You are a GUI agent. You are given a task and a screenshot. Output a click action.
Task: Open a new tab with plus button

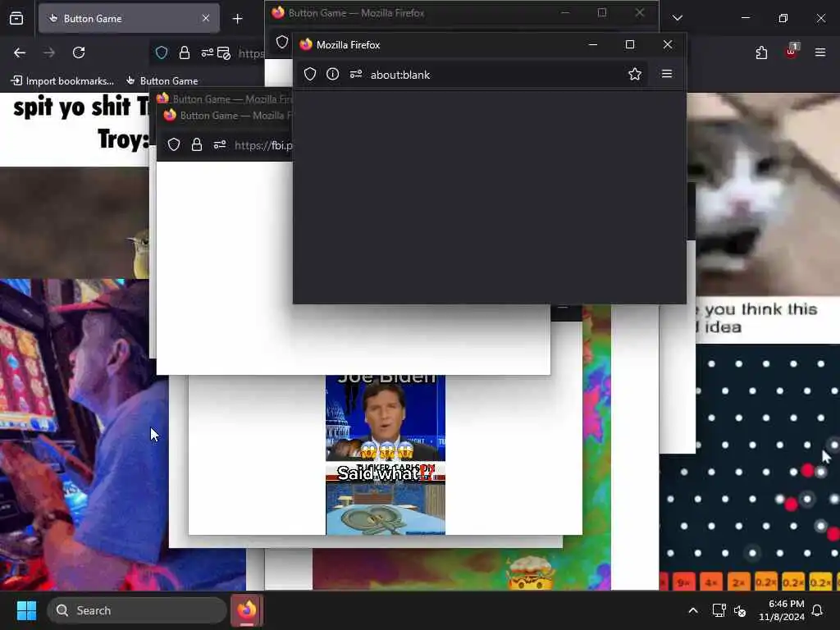coord(237,19)
